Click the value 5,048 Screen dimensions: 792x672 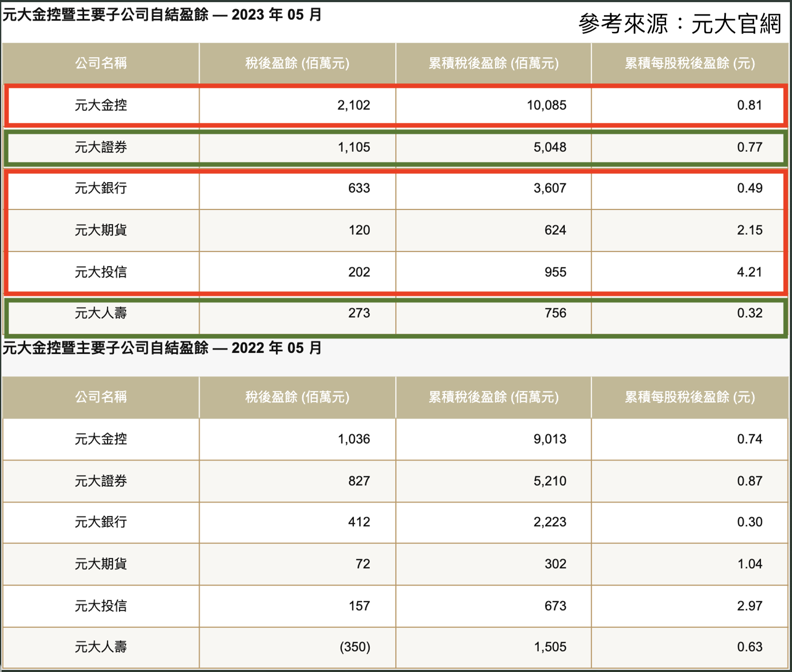tap(550, 147)
